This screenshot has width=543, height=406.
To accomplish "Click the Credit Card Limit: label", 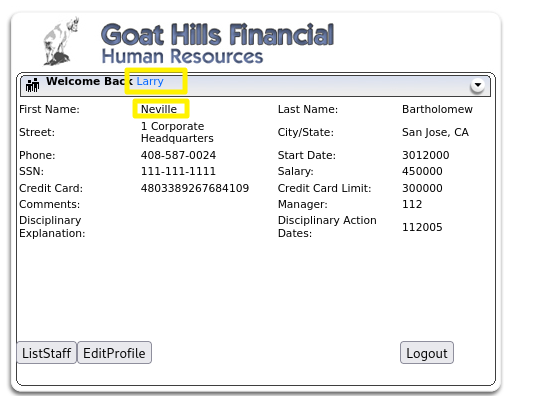I will coord(324,188).
